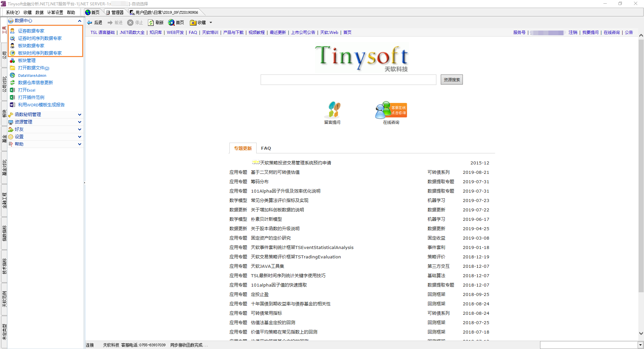Viewport: 644px width, 349px height.
Task: Visit the 知识库 link
Action: click(x=156, y=33)
